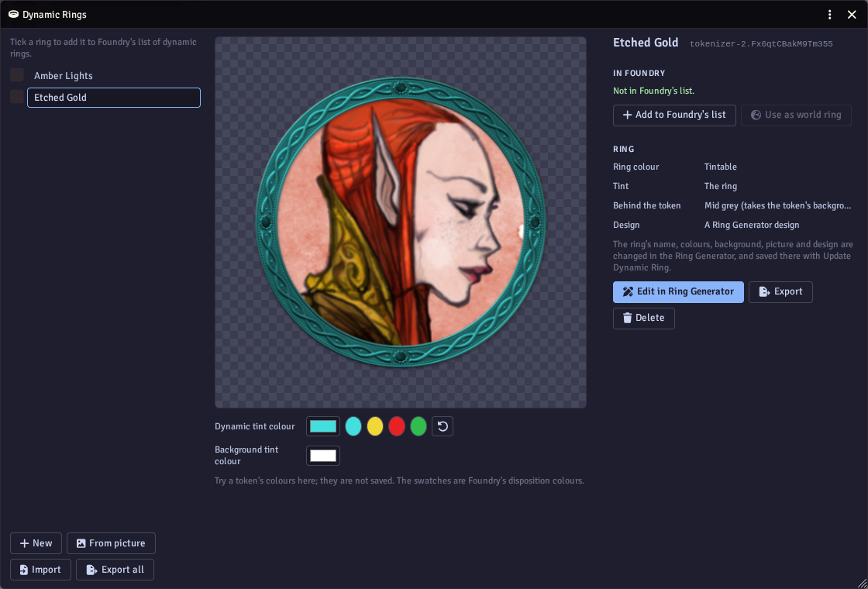Create a New ring
Image resolution: width=868 pixels, height=589 pixels.
pos(36,543)
